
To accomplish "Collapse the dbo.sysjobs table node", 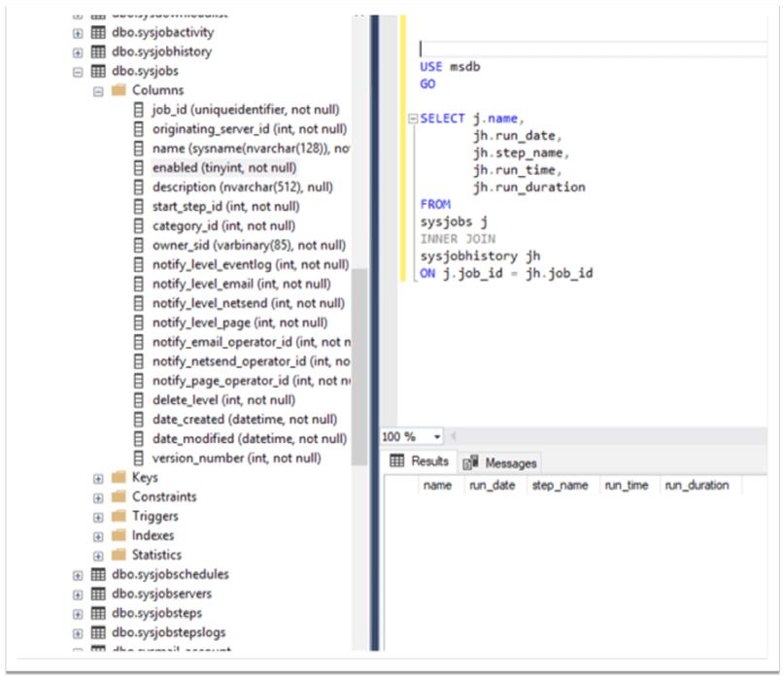I will point(78,72).
